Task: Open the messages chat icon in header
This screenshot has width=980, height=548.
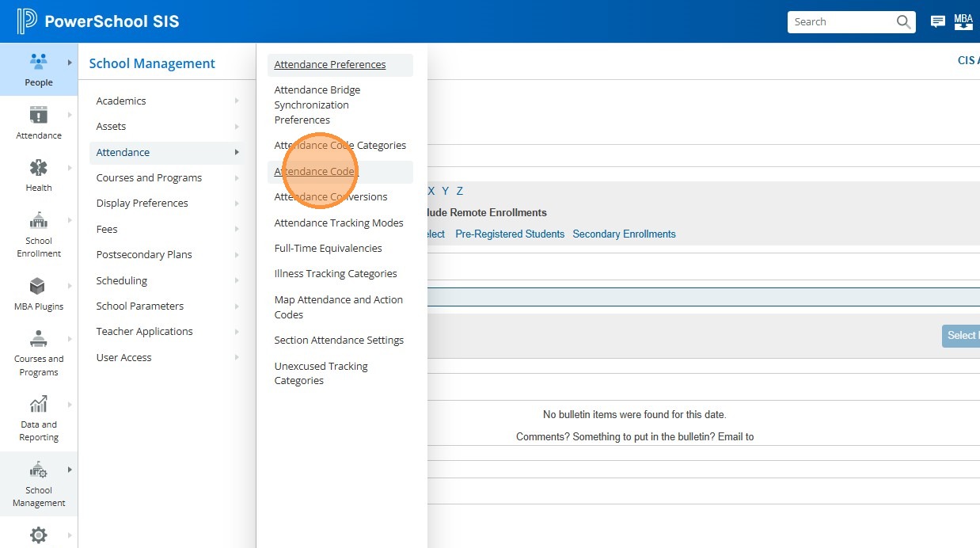Action: (937, 22)
